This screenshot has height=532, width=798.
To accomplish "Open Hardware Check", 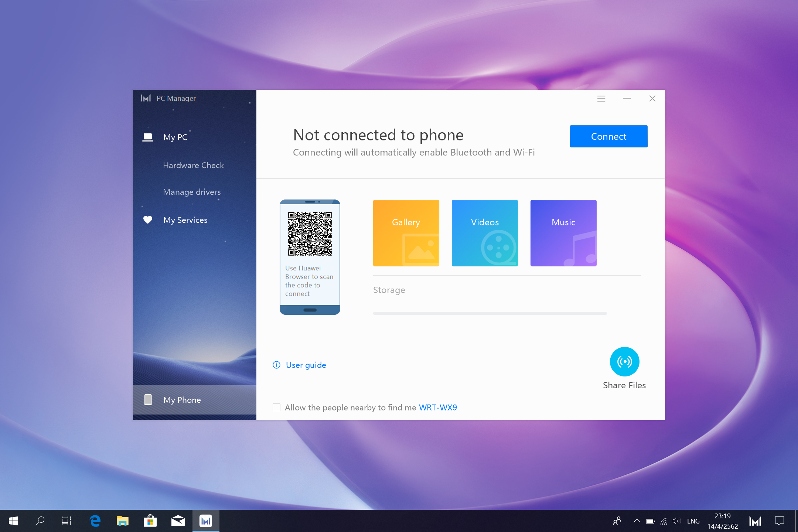I will point(193,165).
